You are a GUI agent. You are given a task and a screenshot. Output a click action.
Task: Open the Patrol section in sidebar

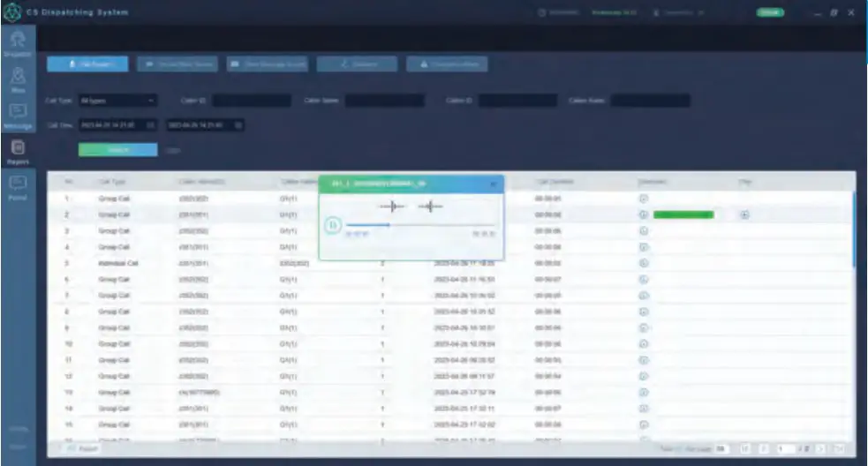(x=18, y=188)
